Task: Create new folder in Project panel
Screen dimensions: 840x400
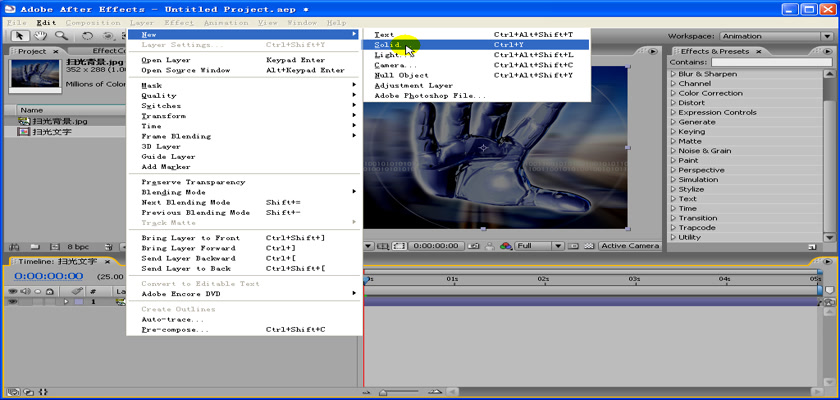Action: click(x=35, y=247)
